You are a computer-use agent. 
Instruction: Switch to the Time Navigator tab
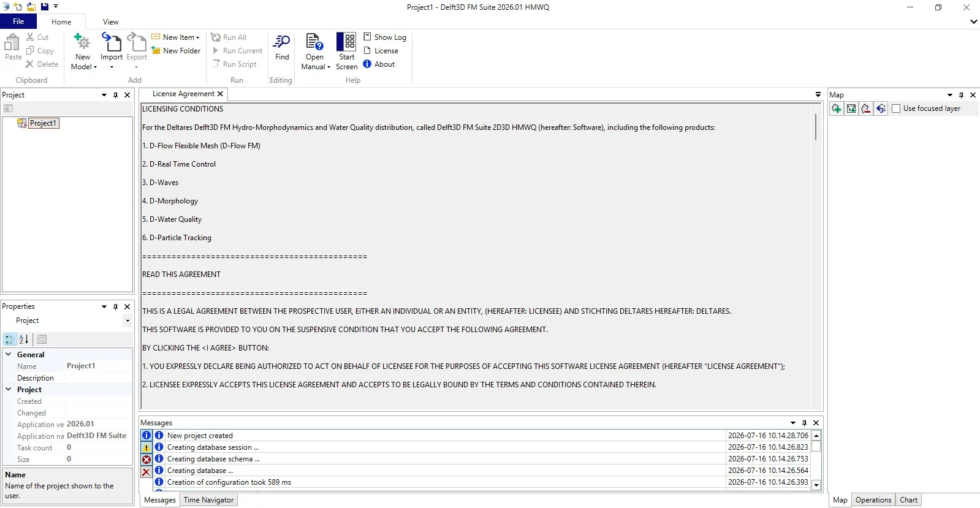(x=208, y=500)
